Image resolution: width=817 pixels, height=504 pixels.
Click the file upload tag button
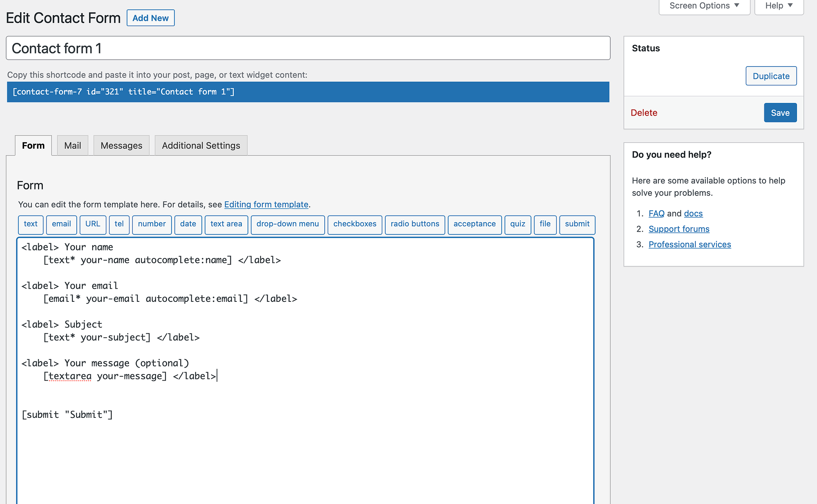544,223
